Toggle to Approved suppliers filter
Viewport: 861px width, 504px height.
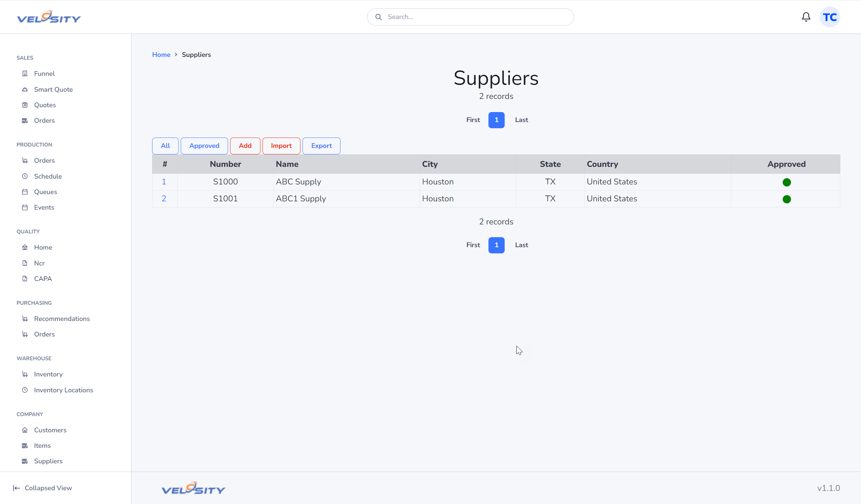coord(204,145)
